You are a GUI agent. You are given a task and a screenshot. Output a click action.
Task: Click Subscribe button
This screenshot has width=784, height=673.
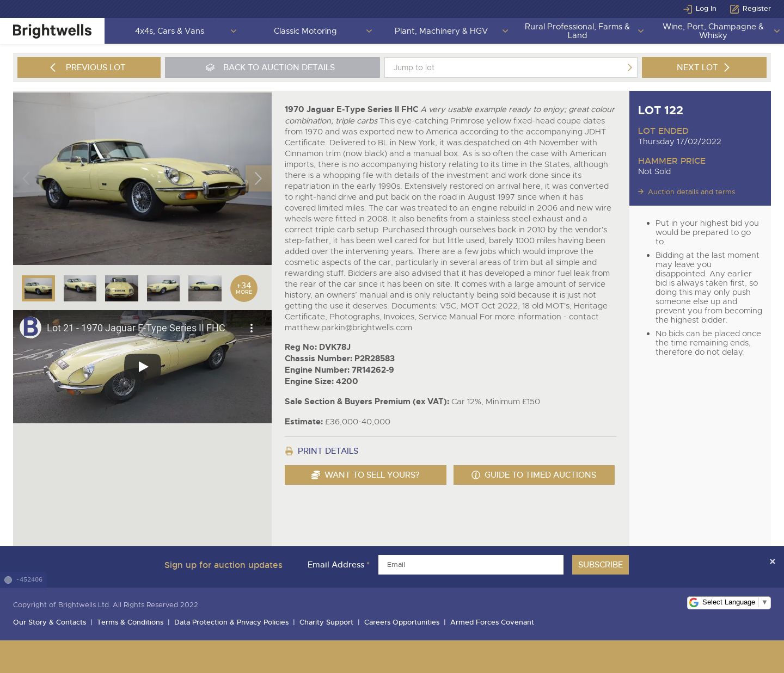point(601,565)
